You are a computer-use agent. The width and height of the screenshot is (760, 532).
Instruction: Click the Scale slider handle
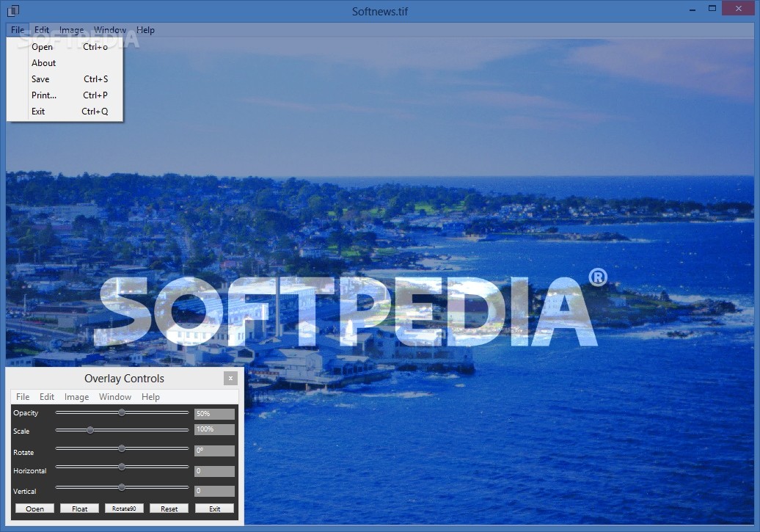pyautogui.click(x=90, y=430)
